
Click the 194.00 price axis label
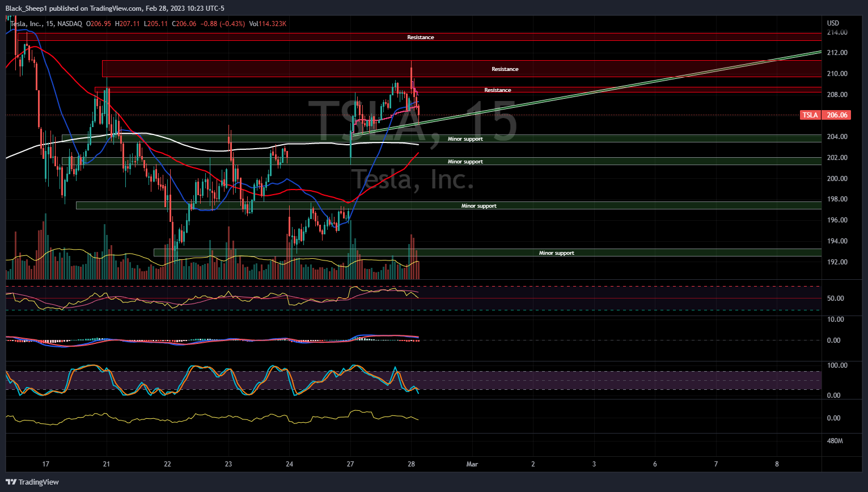[837, 241]
